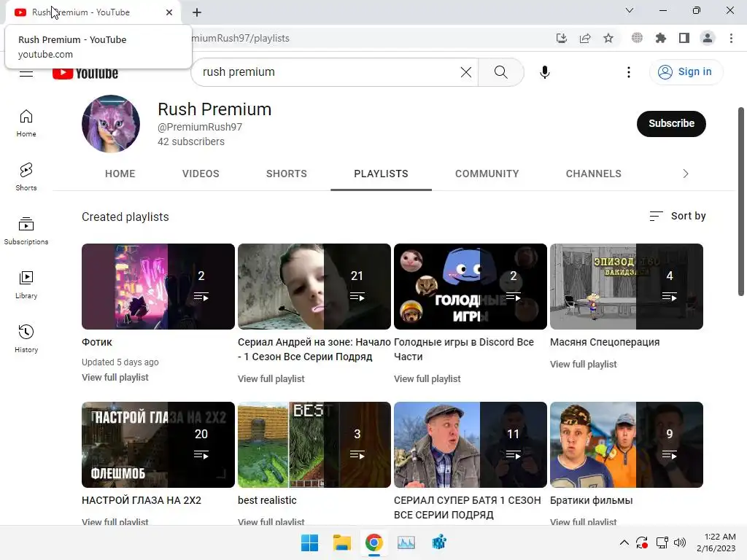This screenshot has width=747, height=560.
Task: Open Chrome tab search chevron
Action: [630, 10]
